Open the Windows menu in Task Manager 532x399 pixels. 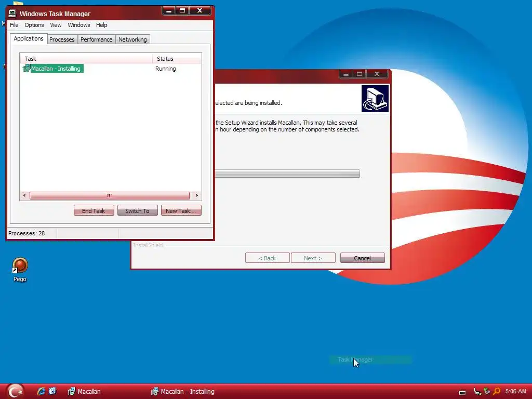pos(79,25)
